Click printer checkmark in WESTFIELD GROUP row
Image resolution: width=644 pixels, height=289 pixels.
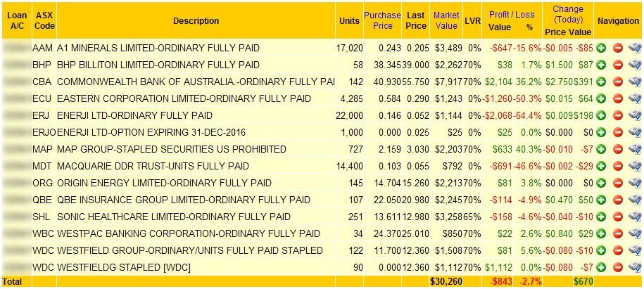(635, 250)
